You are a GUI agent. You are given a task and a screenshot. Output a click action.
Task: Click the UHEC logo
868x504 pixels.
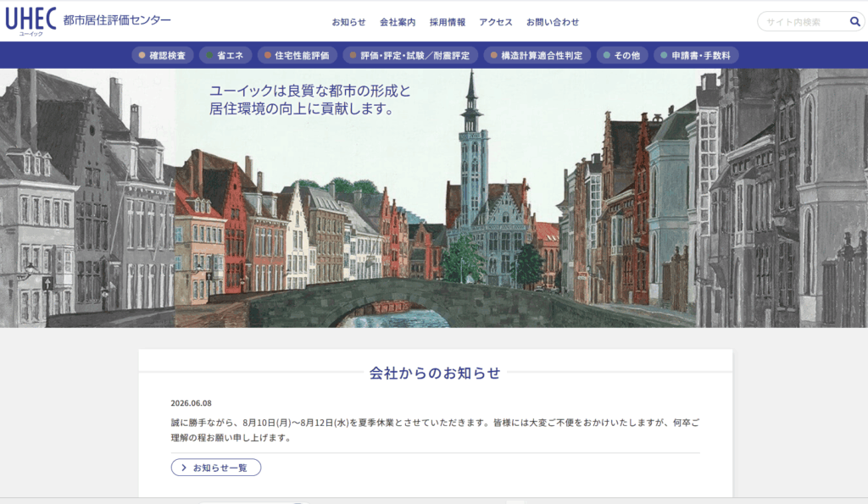tap(31, 21)
